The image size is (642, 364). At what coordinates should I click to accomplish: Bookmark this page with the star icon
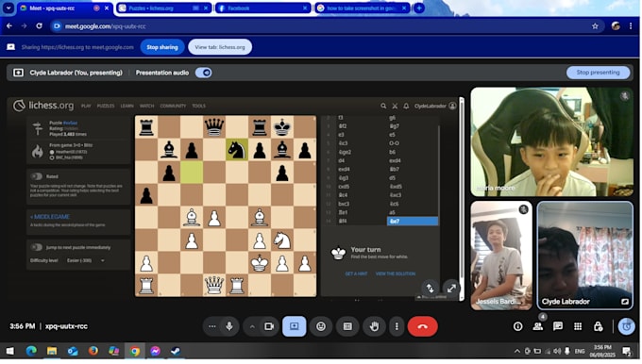(595, 26)
